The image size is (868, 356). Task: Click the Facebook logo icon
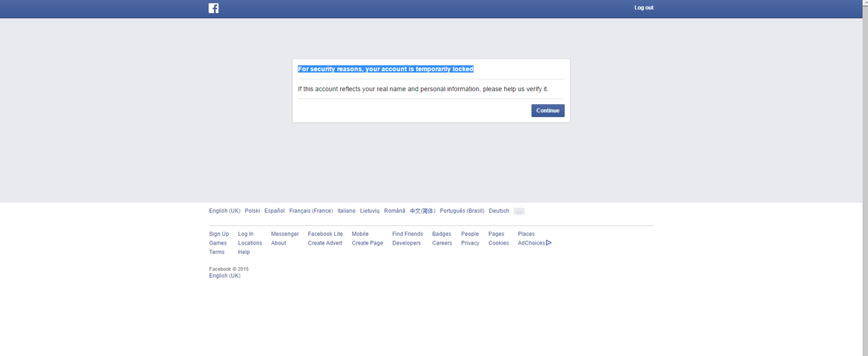pyautogui.click(x=214, y=8)
